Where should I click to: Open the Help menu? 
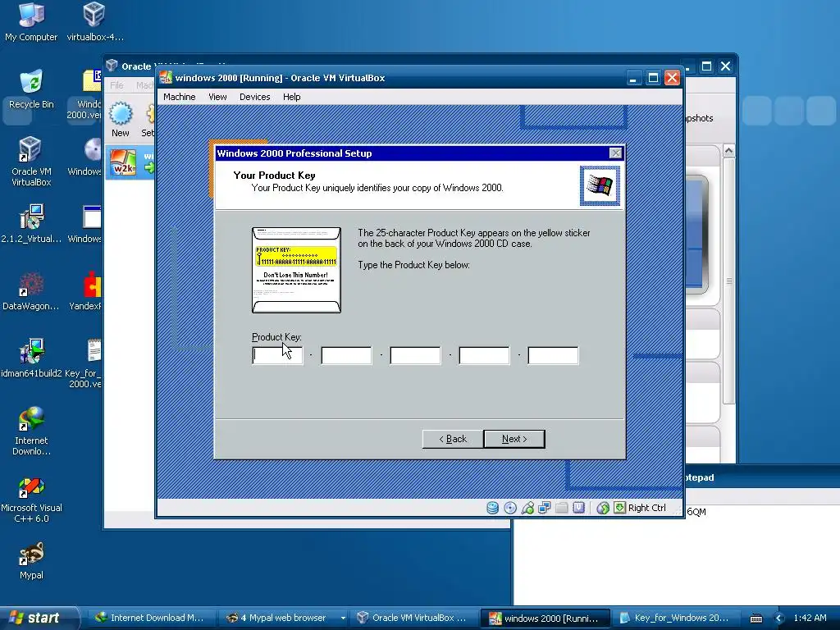291,97
